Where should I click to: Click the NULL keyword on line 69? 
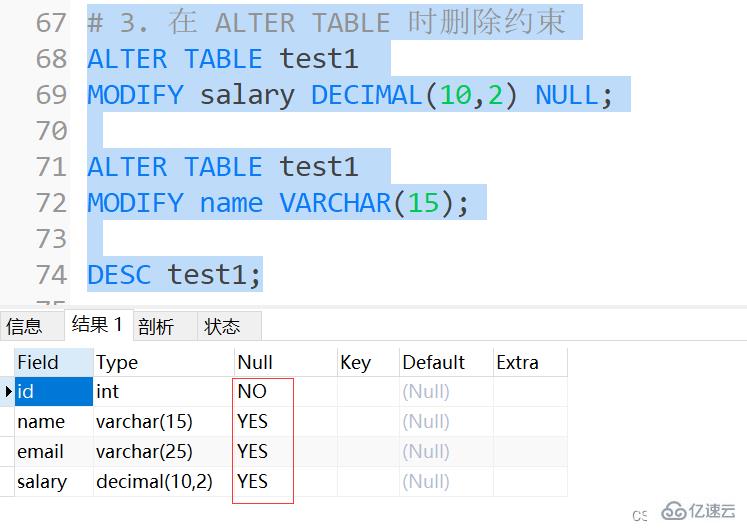point(567,95)
